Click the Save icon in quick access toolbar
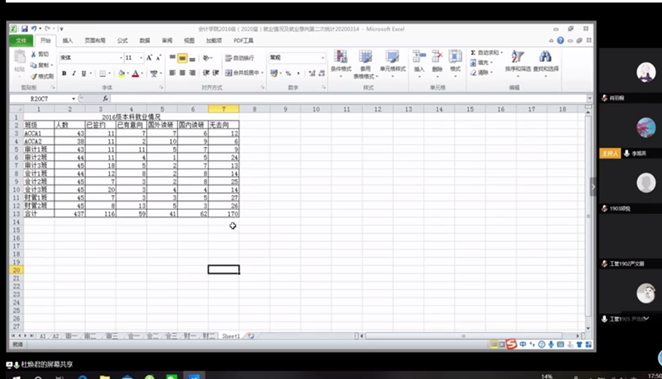 tap(24, 29)
